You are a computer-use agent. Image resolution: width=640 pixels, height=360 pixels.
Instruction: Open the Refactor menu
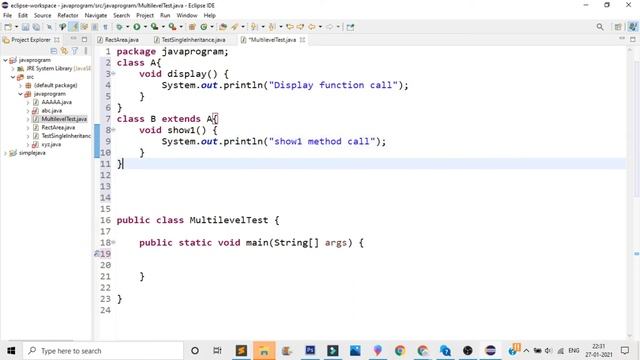(68, 15)
